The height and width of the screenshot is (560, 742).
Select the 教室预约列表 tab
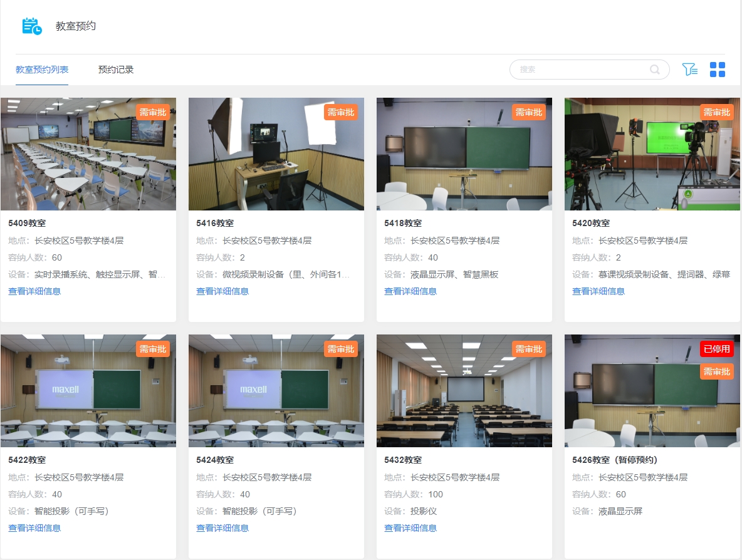click(42, 70)
